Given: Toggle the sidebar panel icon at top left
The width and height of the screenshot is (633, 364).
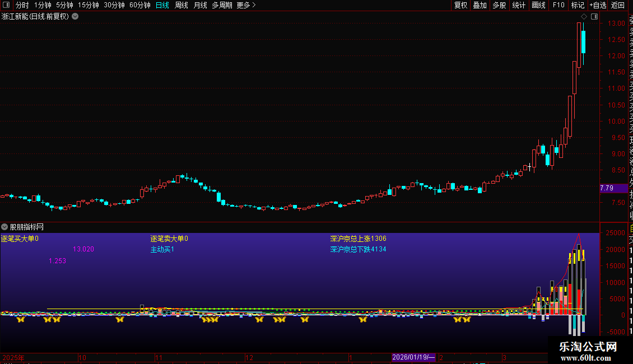Looking at the screenshot, I should point(6,5).
